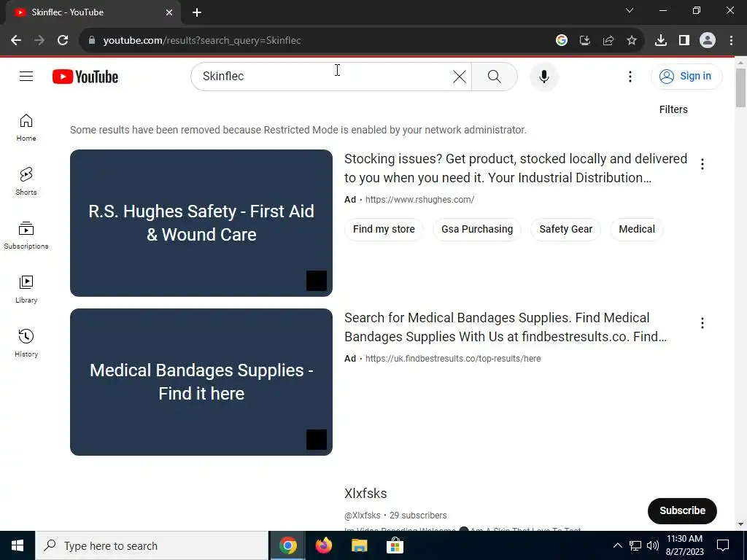Screen dimensions: 747x560
Task: Open File Explorer from the taskbar
Action: click(x=359, y=545)
